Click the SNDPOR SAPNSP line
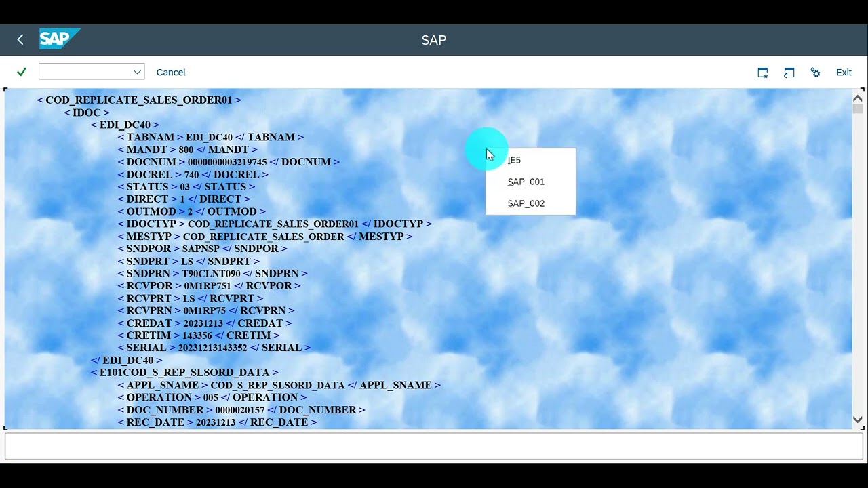Viewport: 868px width, 488px height. tap(202, 249)
